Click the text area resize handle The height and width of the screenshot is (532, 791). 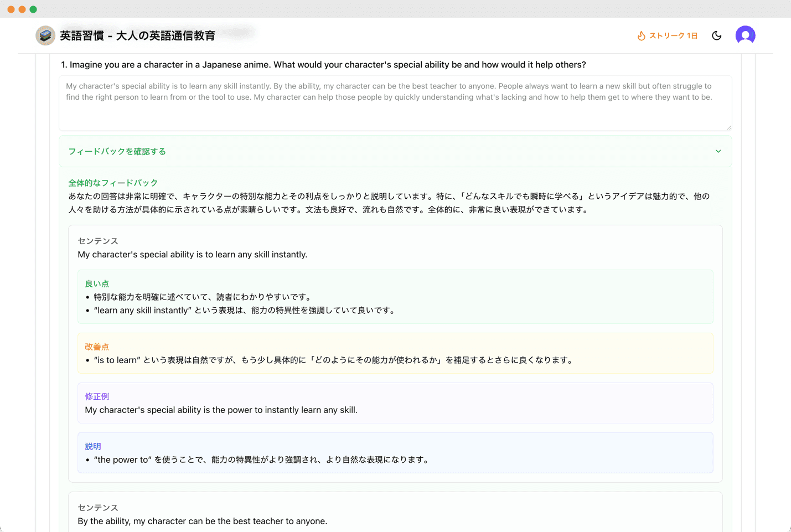pyautogui.click(x=728, y=127)
